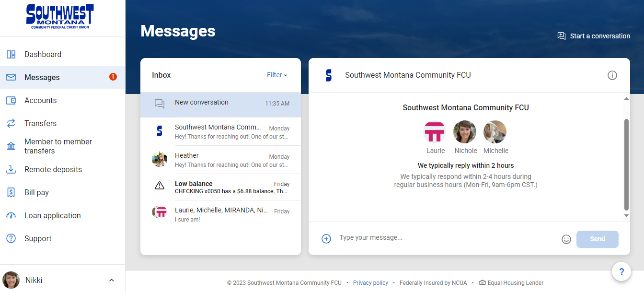The height and width of the screenshot is (293, 644).
Task: Open Southwest Montana Comm... Monday conversation
Action: click(x=220, y=132)
